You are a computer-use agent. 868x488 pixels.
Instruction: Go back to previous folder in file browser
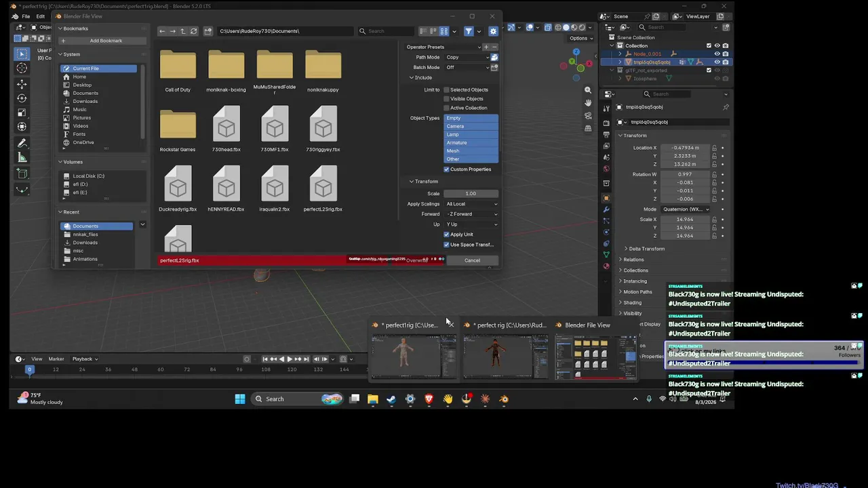click(x=161, y=31)
